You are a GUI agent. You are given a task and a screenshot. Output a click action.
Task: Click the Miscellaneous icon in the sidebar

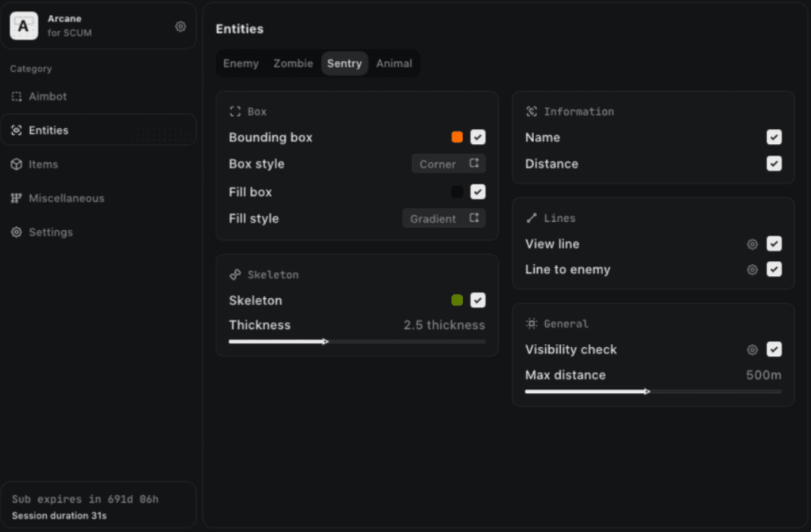pyautogui.click(x=17, y=198)
